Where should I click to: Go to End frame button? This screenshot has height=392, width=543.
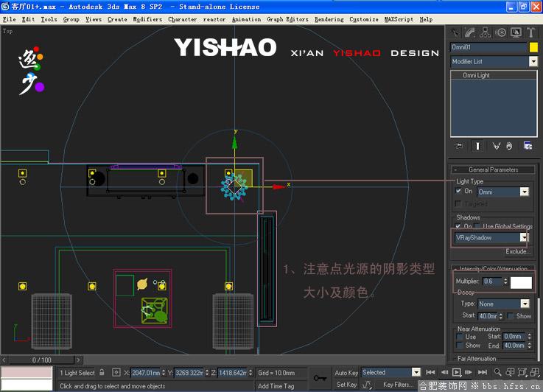click(483, 372)
